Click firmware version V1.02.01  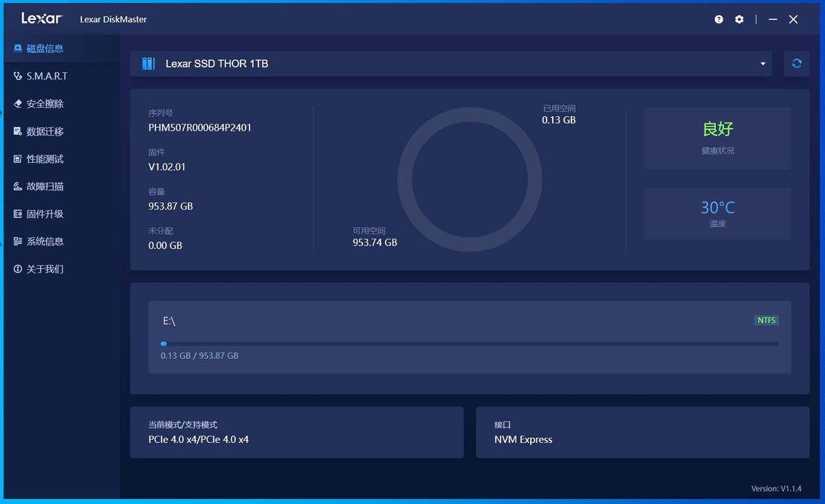(167, 166)
